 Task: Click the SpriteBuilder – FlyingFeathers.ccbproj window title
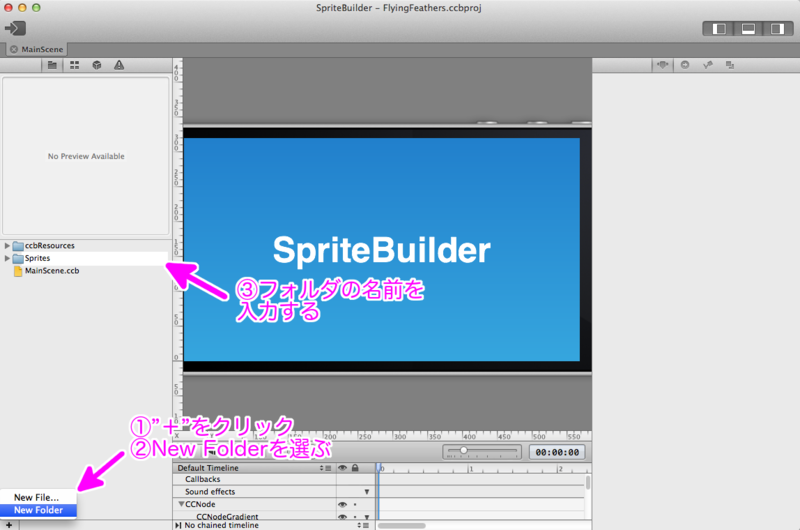pos(398,8)
